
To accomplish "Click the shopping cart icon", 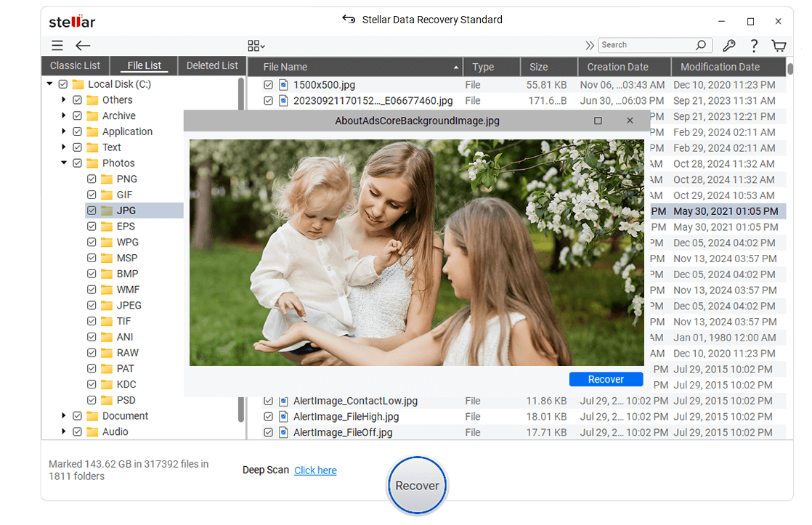I will pos(779,45).
